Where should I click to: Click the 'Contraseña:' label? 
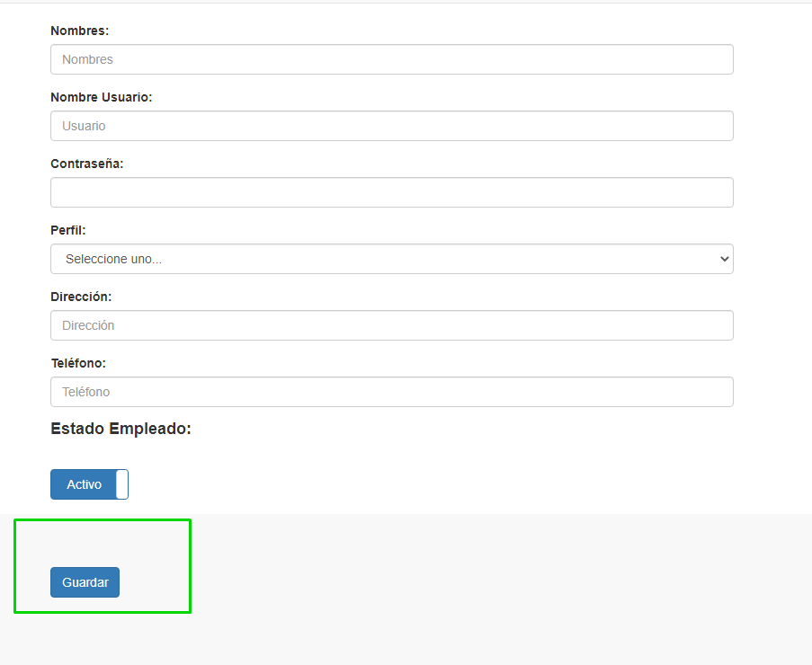[86, 164]
